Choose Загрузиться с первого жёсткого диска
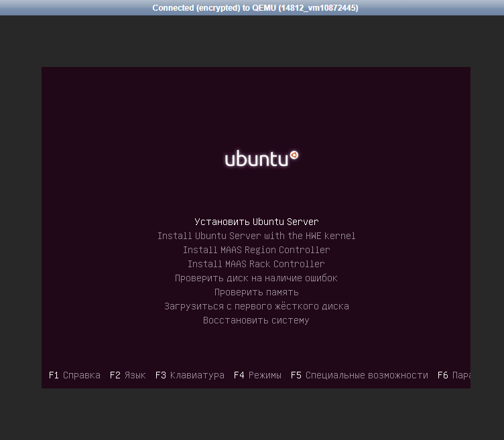504x440 pixels. tap(256, 307)
